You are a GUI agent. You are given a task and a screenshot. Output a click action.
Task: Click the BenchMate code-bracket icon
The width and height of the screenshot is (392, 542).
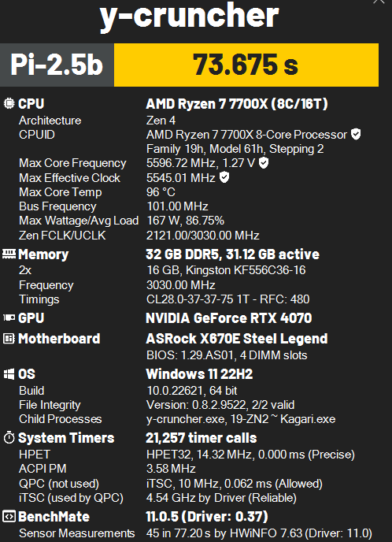(x=9, y=517)
